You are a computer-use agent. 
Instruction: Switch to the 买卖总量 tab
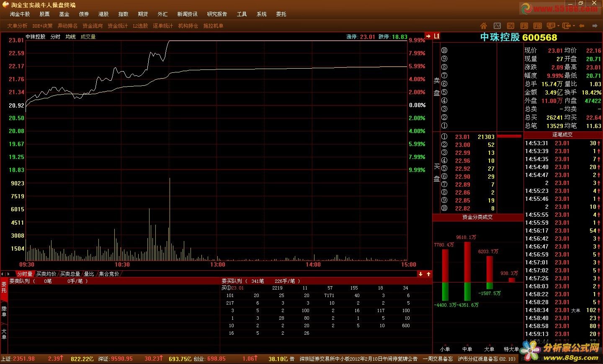[70, 274]
